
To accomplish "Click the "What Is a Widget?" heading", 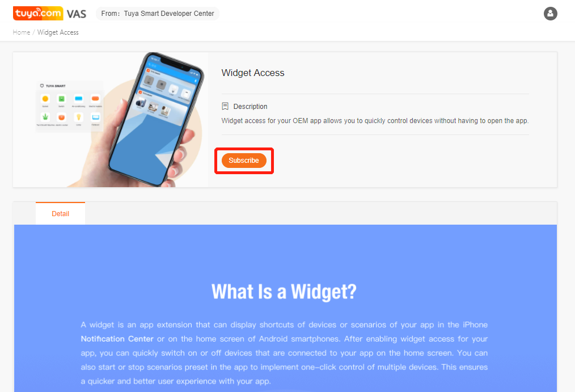I will point(284,292).
